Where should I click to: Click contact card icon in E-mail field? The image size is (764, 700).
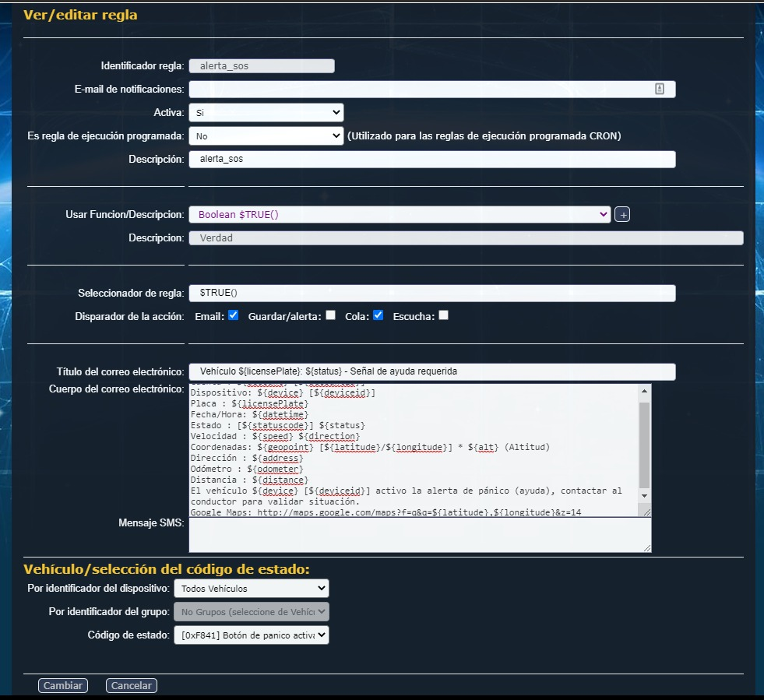tap(659, 89)
